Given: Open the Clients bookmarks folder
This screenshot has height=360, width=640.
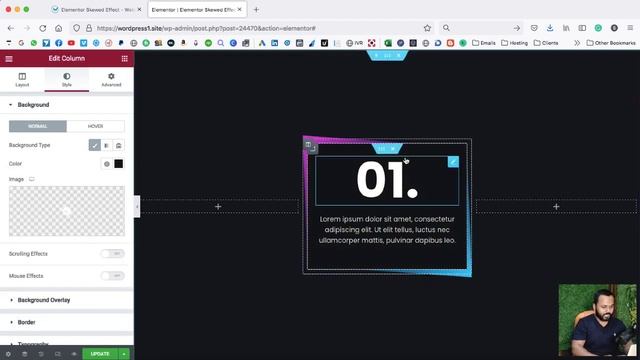Looking at the screenshot, I should pyautogui.click(x=546, y=43).
